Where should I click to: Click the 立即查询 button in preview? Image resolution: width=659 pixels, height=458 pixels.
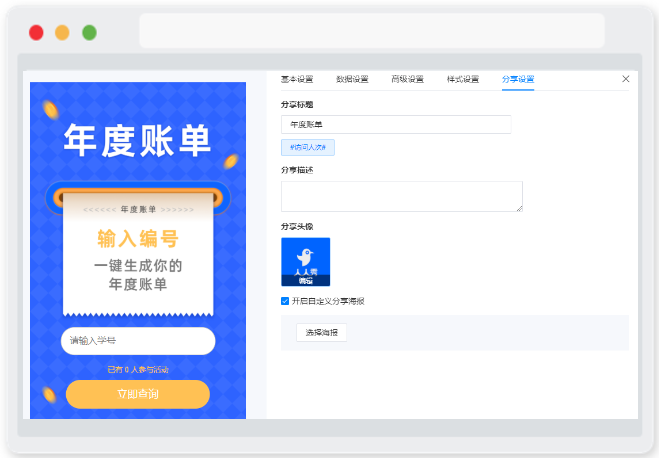click(x=138, y=394)
